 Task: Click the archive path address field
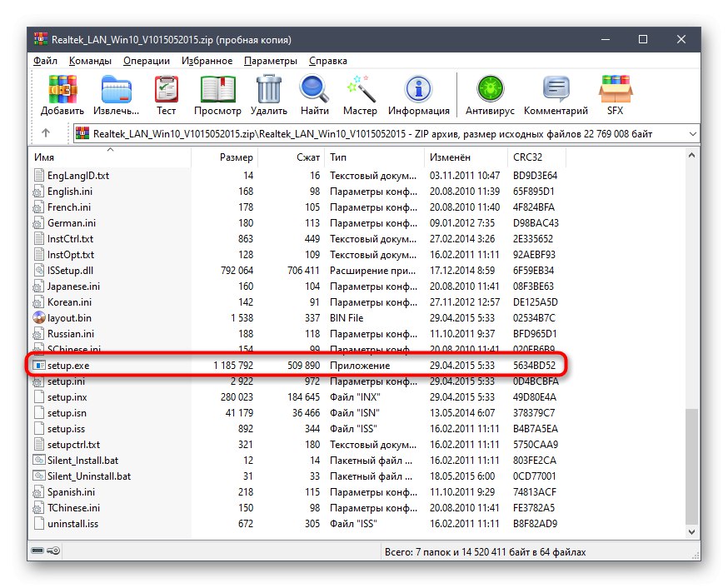tap(386, 133)
